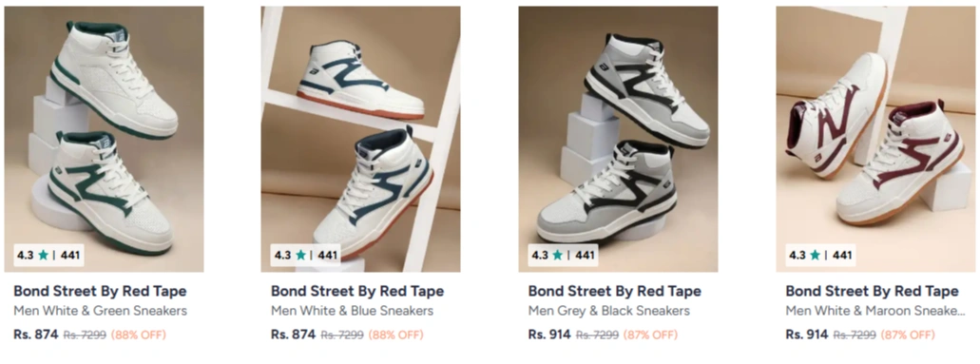Click rating star on green sneakers card
The height and width of the screenshot is (364, 980).
43,255
